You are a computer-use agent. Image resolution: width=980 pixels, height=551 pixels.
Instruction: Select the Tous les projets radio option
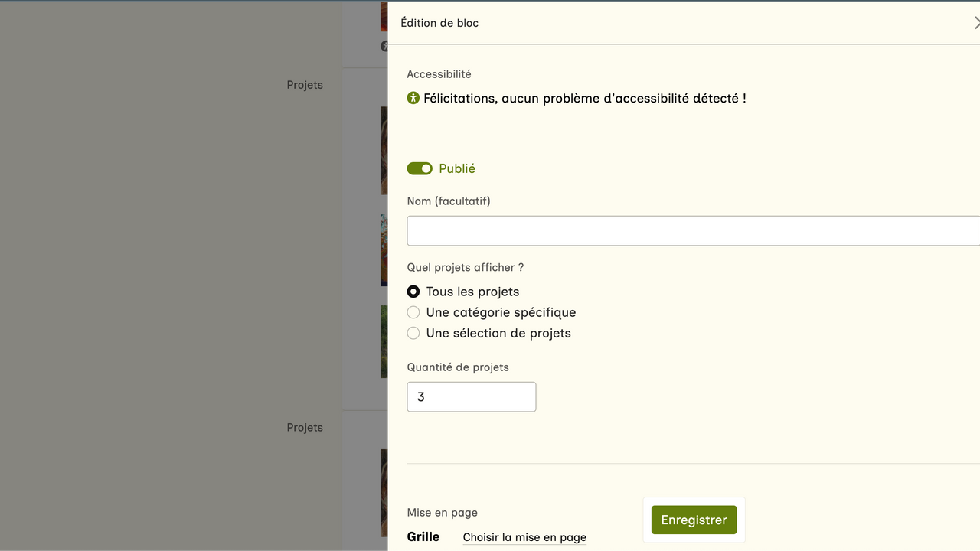(413, 292)
